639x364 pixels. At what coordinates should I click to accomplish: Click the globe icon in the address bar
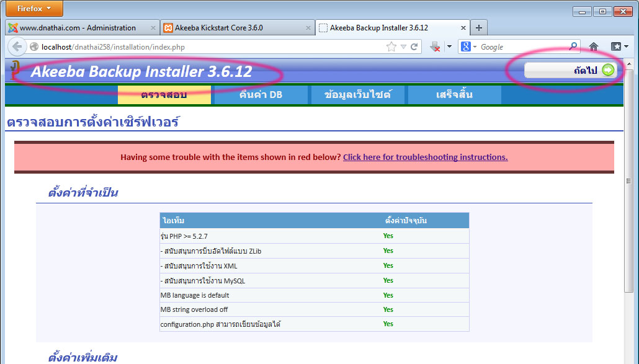coord(35,47)
